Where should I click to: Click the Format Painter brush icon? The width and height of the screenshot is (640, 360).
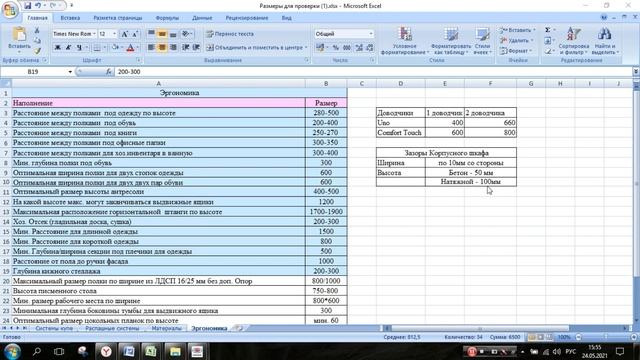point(37,51)
